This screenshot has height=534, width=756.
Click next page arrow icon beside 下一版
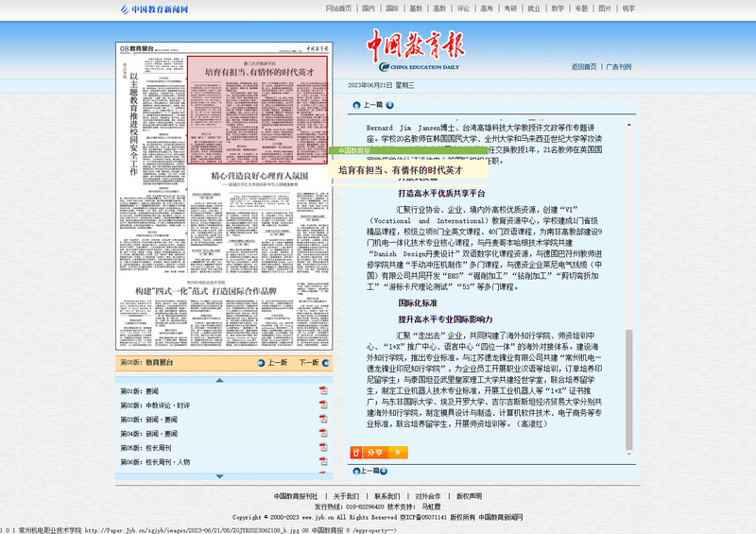326,362
